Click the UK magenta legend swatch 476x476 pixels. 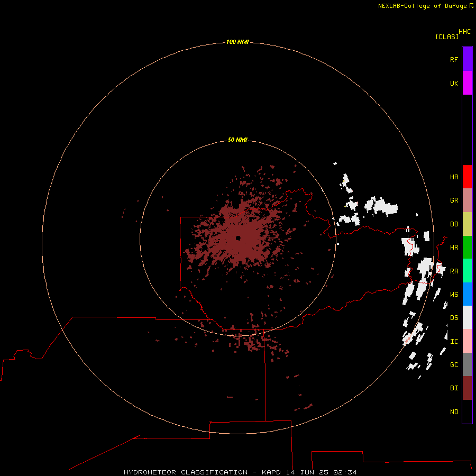[x=467, y=83]
